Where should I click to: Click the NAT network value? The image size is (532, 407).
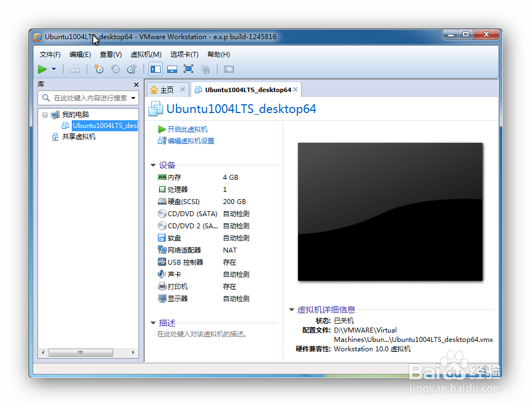[x=230, y=250]
